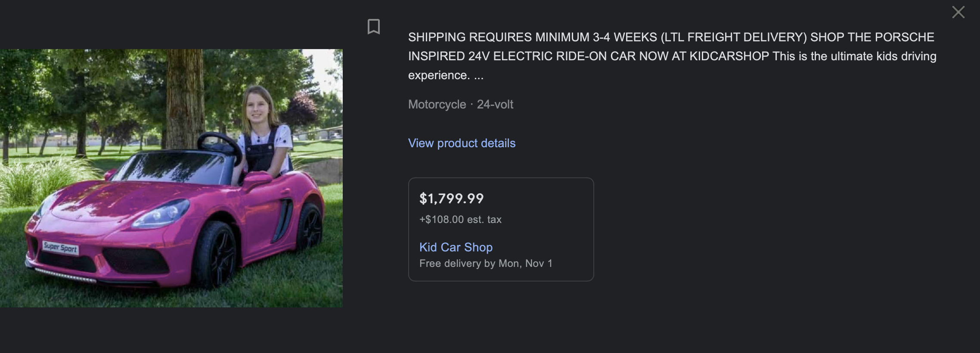Visit the Kid Car Shop seller link
This screenshot has width=980, height=353.
click(x=456, y=247)
